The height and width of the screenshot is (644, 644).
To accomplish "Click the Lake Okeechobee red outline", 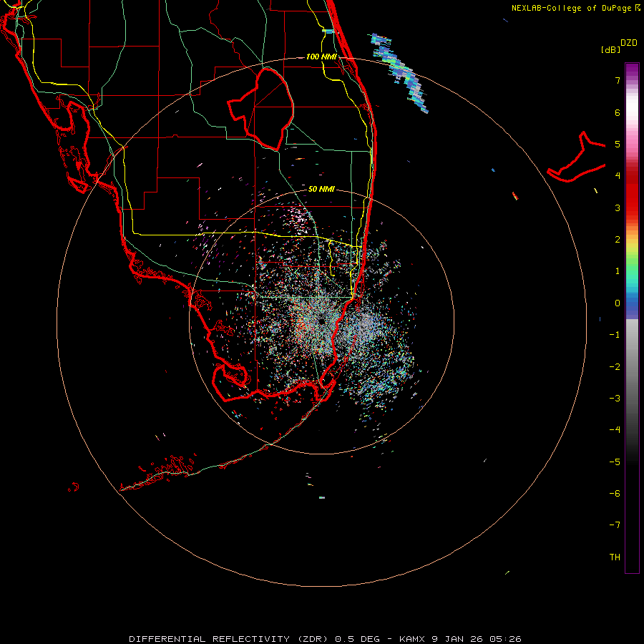I will coord(260,109).
